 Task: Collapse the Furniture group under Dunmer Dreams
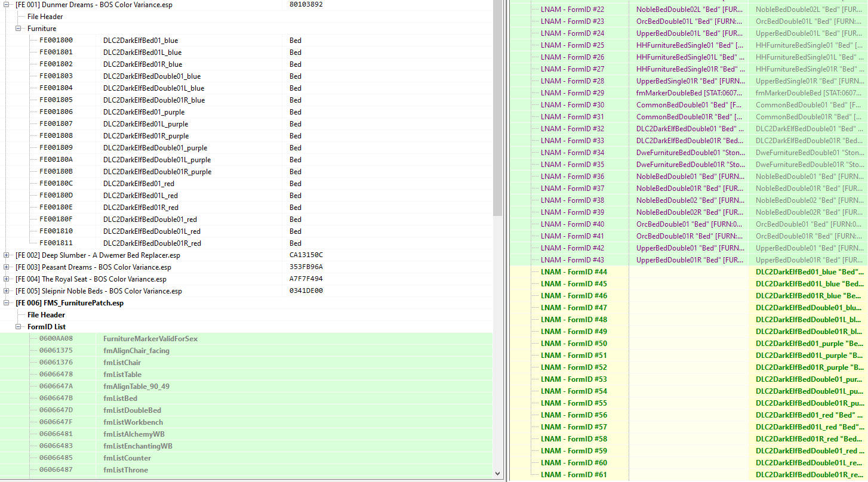[19, 29]
